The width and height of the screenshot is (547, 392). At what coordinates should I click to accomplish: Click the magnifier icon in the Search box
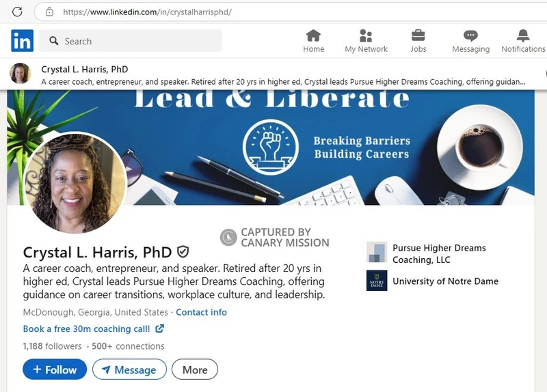tap(54, 41)
